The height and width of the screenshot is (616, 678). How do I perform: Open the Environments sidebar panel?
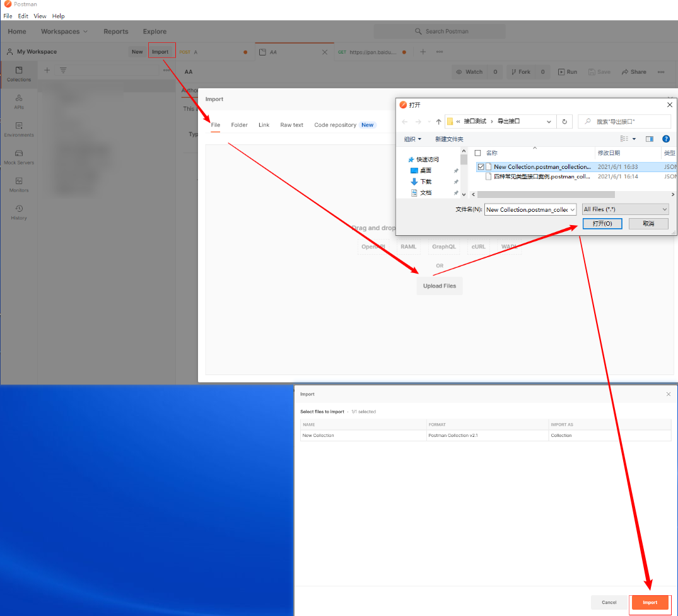click(18, 130)
